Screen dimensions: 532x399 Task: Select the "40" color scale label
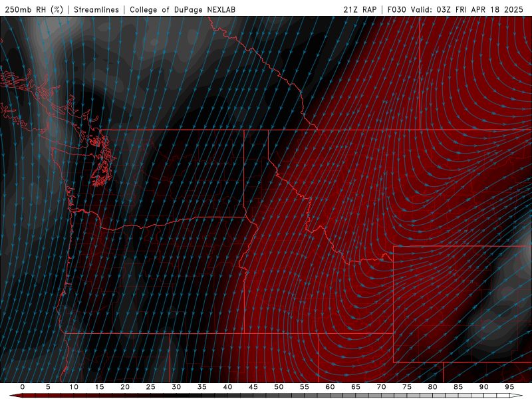point(227,387)
